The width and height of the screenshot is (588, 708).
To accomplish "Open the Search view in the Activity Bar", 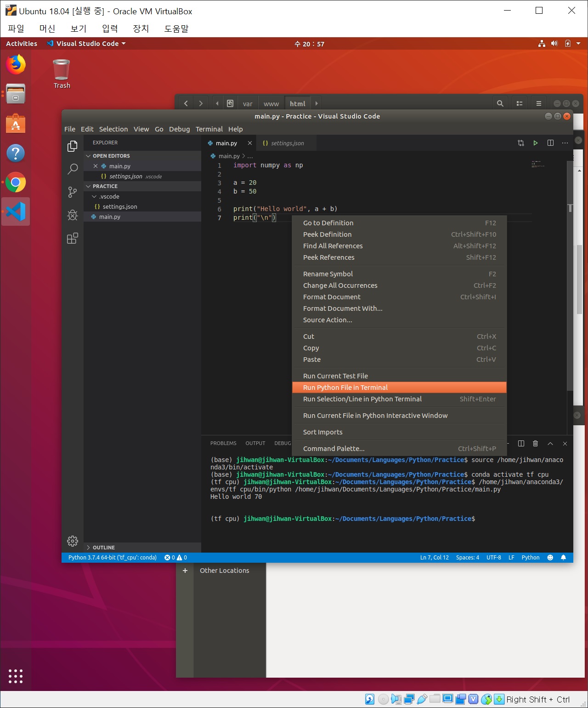I will pos(72,169).
